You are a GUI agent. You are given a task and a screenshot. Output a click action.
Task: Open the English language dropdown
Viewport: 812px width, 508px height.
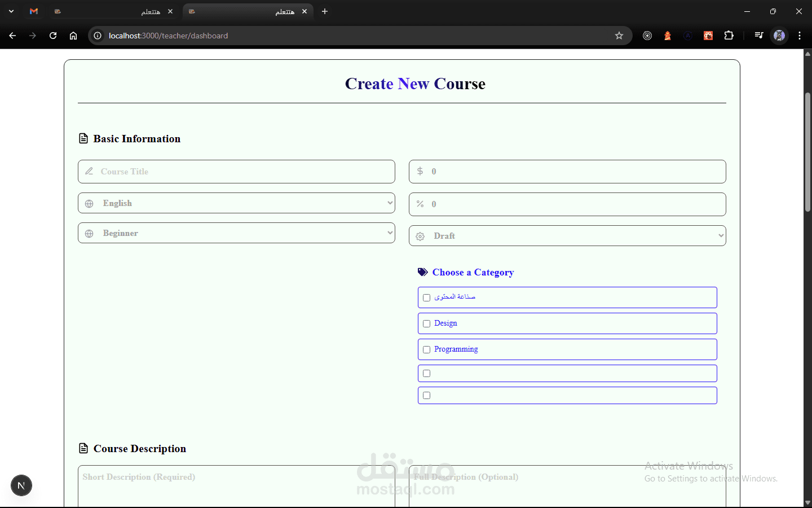[236, 203]
